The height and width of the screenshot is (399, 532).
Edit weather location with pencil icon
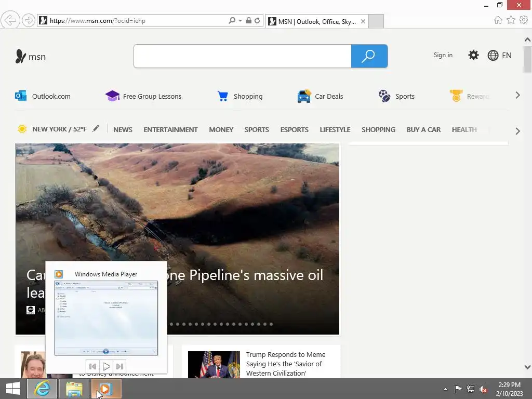96,129
